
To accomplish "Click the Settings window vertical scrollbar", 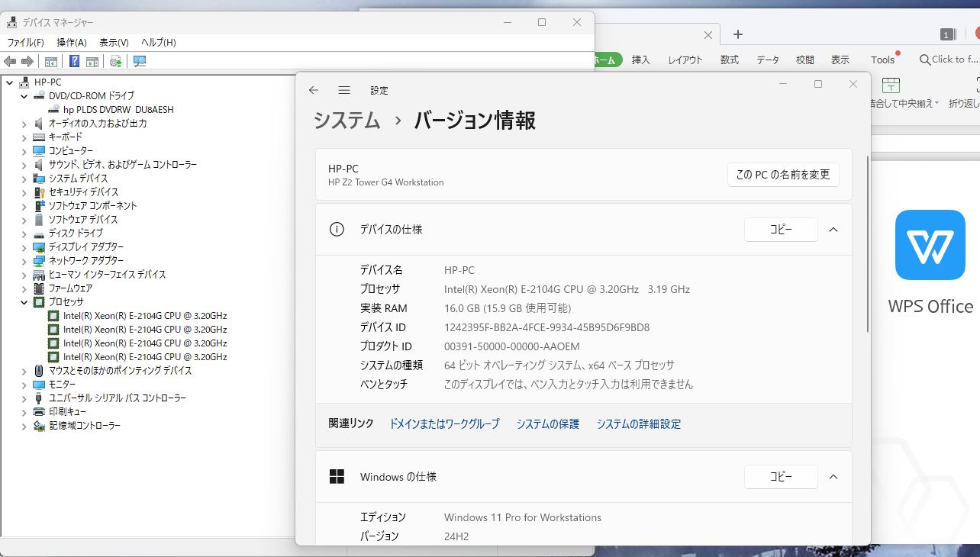I will [866, 244].
